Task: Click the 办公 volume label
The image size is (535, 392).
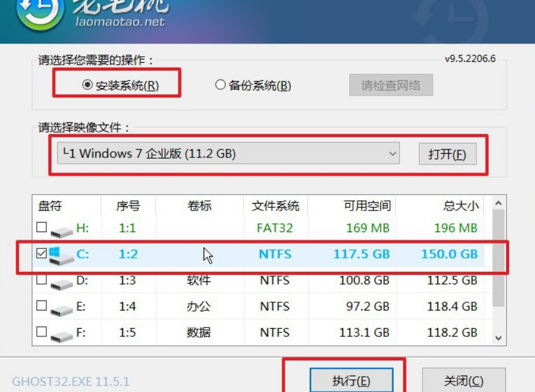Action: coord(199,307)
